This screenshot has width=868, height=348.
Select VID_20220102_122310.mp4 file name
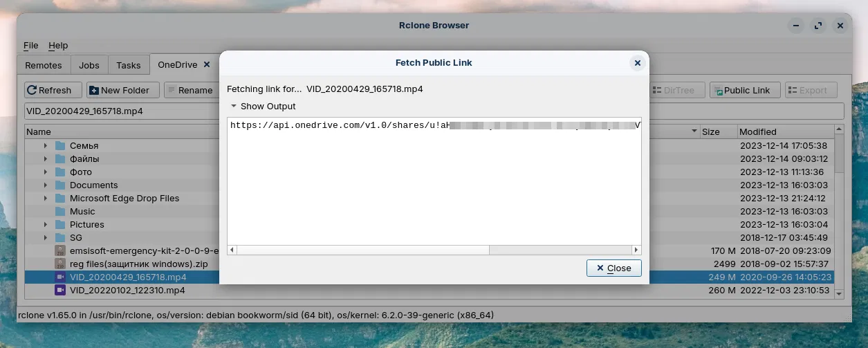coord(127,291)
